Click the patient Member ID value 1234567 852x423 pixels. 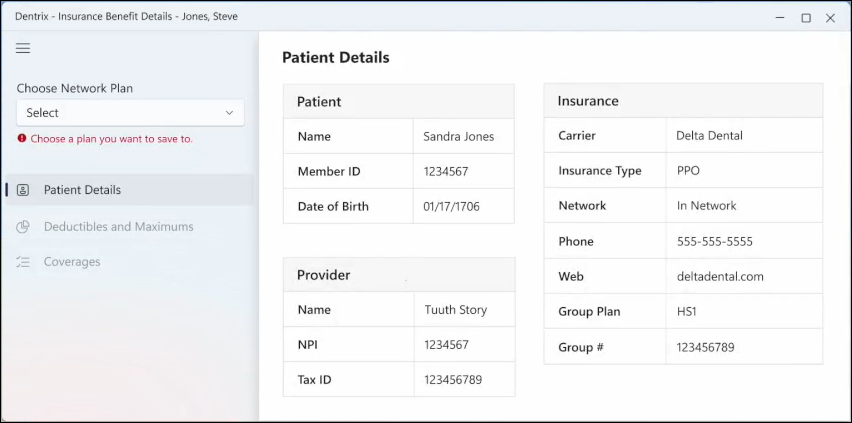click(446, 172)
